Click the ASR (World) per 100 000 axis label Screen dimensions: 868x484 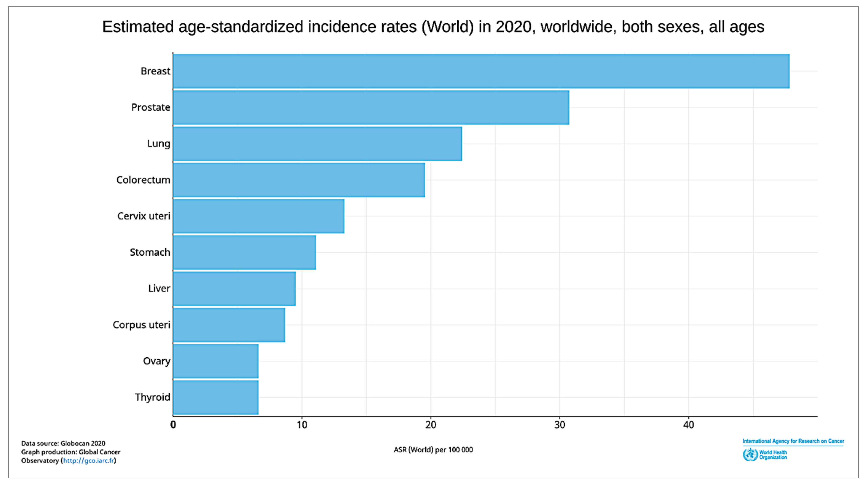[x=433, y=450]
